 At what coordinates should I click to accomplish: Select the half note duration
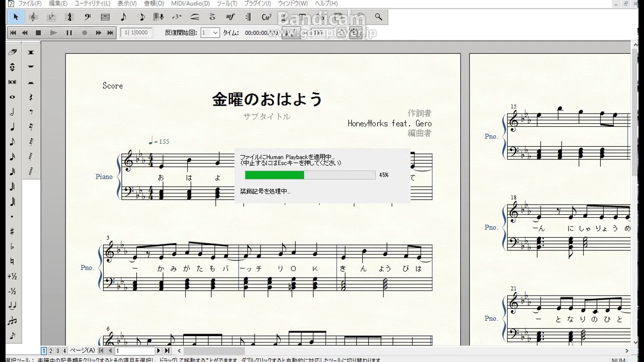tap(13, 112)
